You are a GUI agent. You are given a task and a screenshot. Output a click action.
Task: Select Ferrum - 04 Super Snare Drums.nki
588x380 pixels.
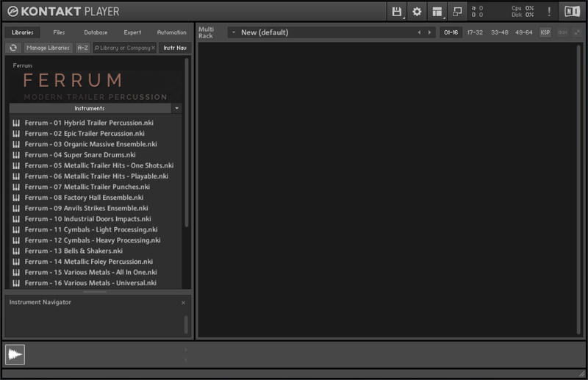point(80,155)
